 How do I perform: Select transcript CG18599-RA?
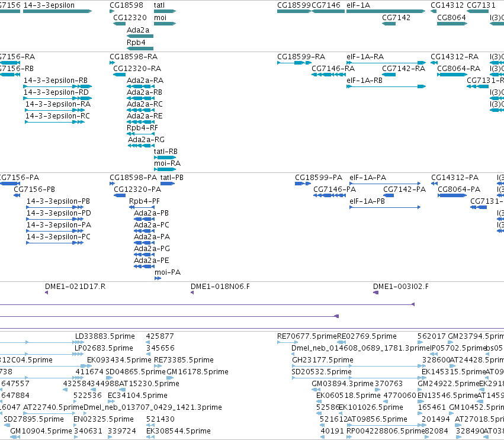pos(301,57)
